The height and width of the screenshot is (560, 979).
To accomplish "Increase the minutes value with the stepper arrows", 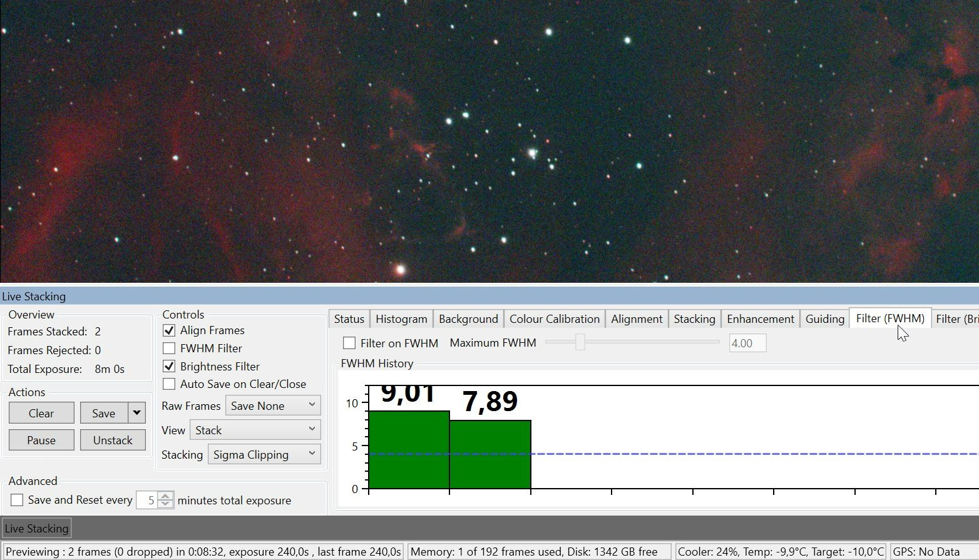I will tap(166, 496).
